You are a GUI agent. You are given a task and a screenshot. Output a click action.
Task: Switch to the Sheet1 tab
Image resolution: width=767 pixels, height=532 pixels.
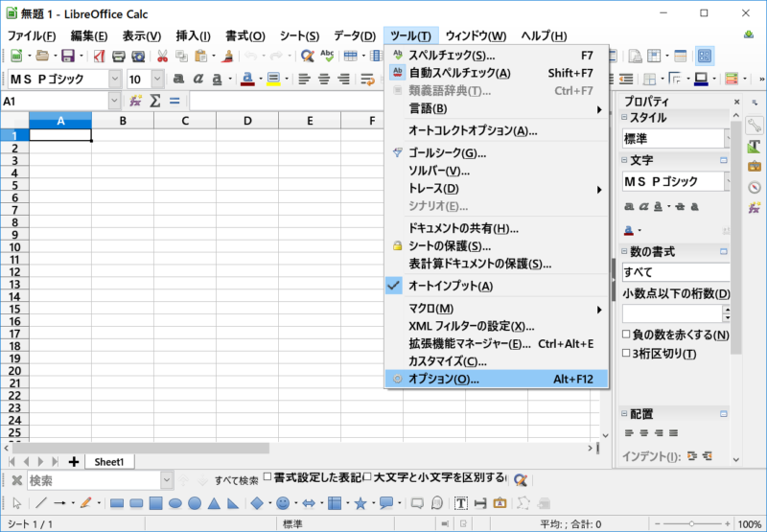pos(109,462)
